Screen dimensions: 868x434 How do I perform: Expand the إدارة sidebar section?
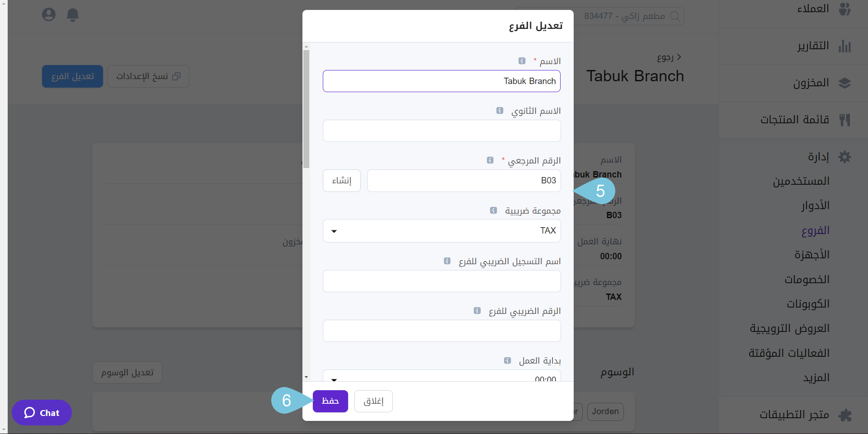[x=818, y=157]
